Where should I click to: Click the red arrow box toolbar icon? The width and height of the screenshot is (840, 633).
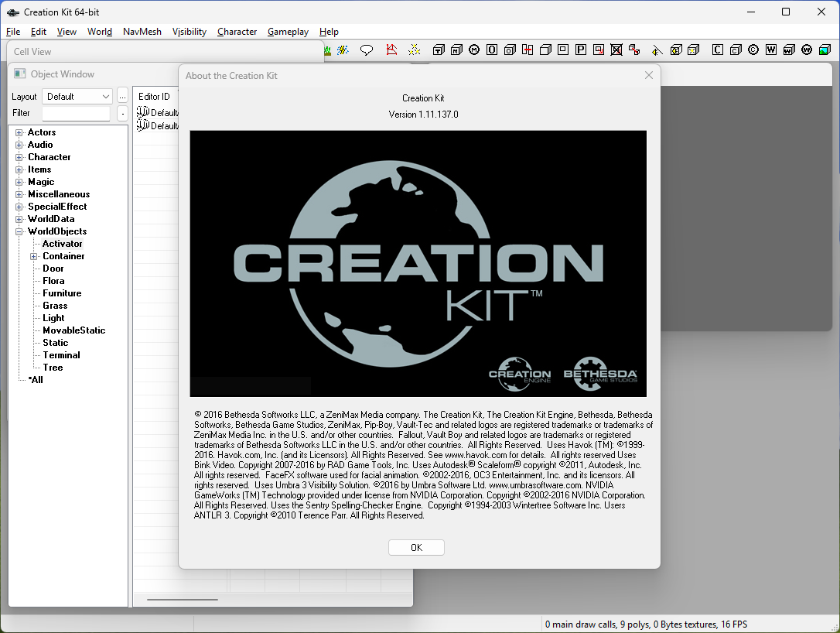599,50
